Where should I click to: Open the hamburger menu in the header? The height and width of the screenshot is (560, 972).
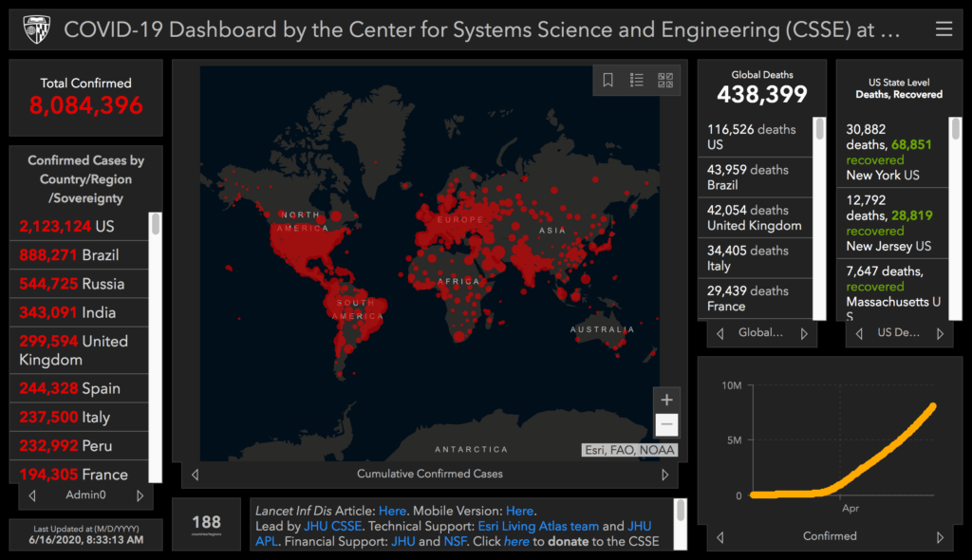pos(944,29)
